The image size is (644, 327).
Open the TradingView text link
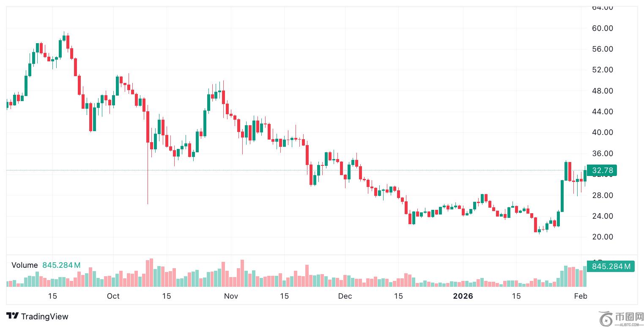coord(44,316)
